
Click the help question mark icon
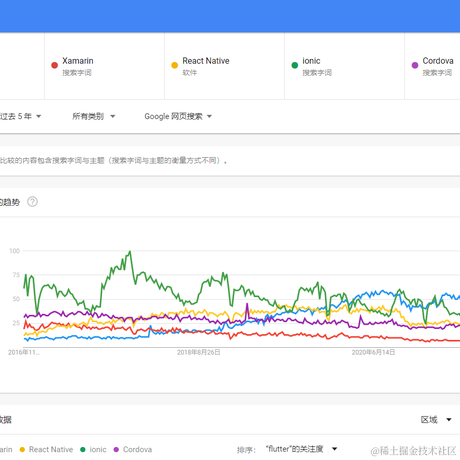[x=32, y=202]
